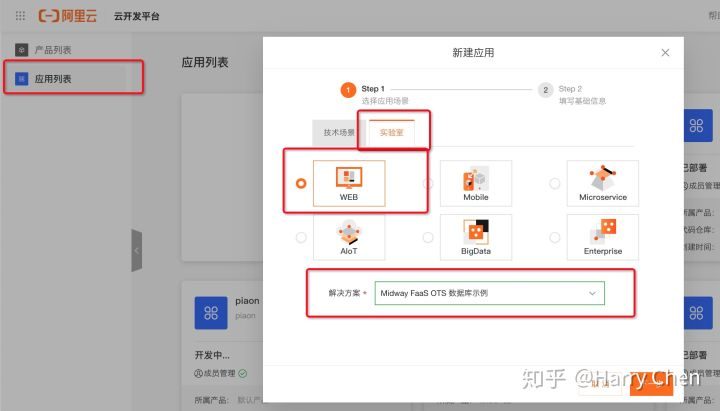
Task: Click the 产品列表 sidebar icon
Action: [x=22, y=50]
